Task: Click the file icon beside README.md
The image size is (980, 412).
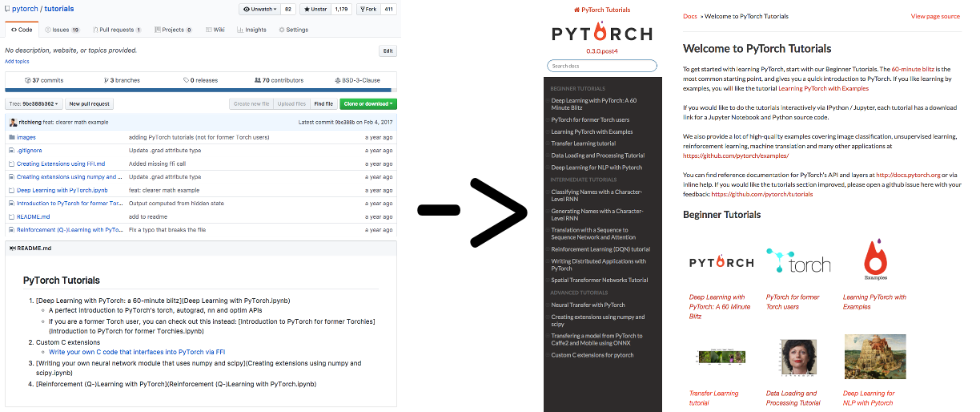Action: click(11, 216)
